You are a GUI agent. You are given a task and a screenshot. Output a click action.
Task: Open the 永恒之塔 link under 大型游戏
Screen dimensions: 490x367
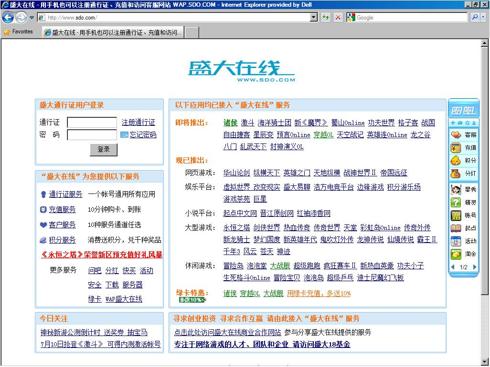point(236,228)
